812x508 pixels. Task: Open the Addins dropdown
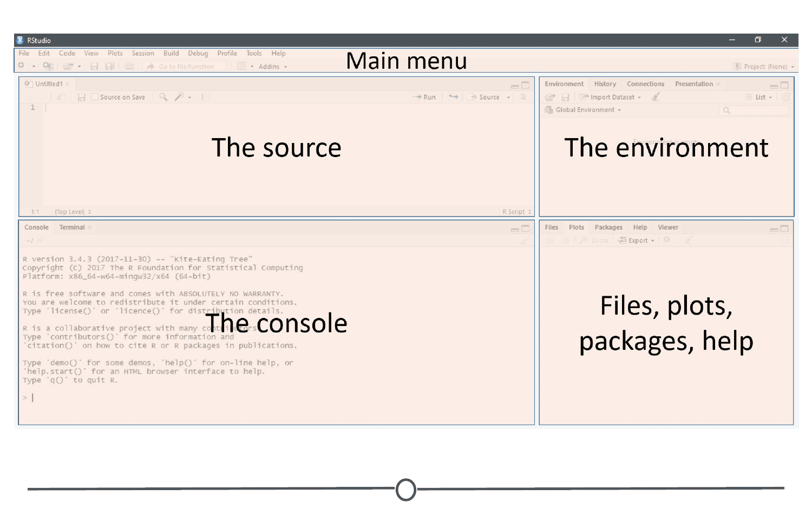pyautogui.click(x=272, y=67)
